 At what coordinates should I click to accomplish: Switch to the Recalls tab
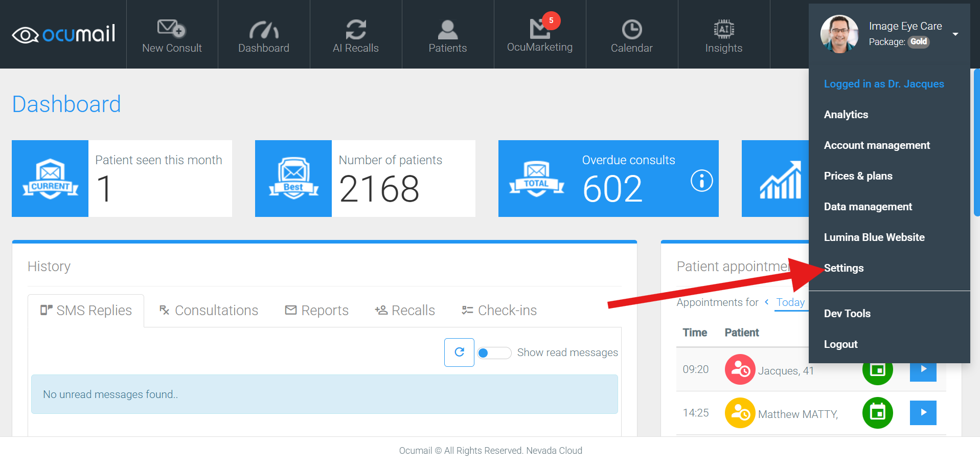point(404,311)
